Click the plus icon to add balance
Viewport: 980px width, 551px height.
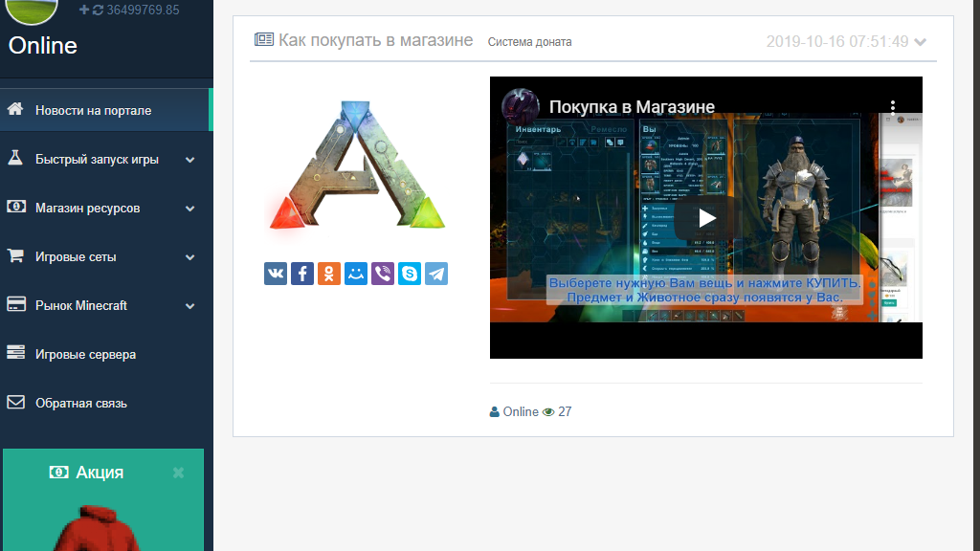click(84, 10)
